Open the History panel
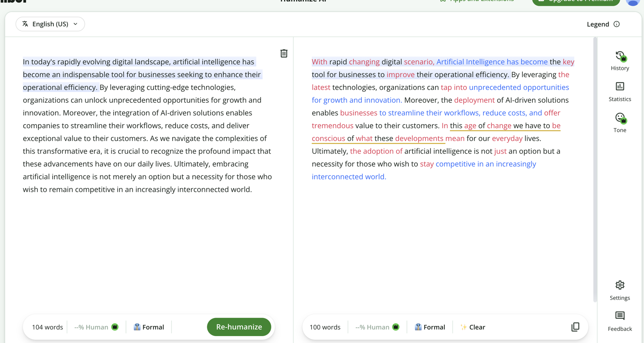The width and height of the screenshot is (644, 343). point(620,61)
